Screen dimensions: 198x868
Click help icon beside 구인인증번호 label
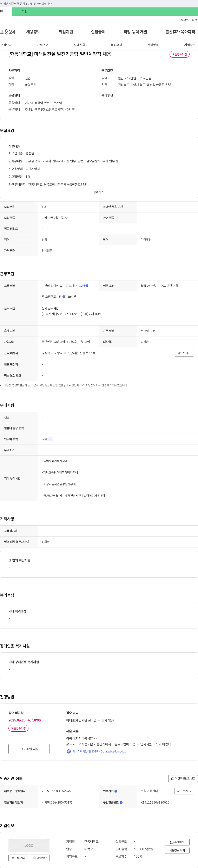pyautogui.click(x=121, y=802)
